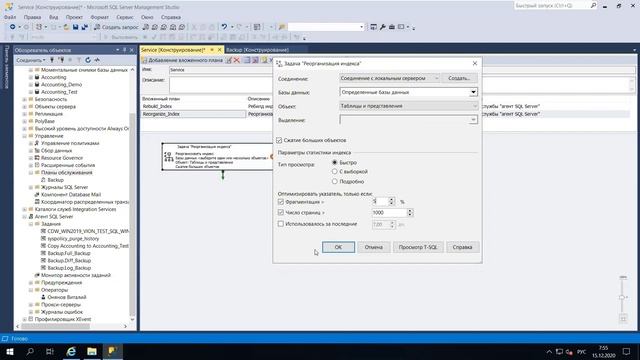The height and width of the screenshot is (360, 640).
Task: Click the connect plug icon in Object Explorer toolbar
Action: point(52,60)
